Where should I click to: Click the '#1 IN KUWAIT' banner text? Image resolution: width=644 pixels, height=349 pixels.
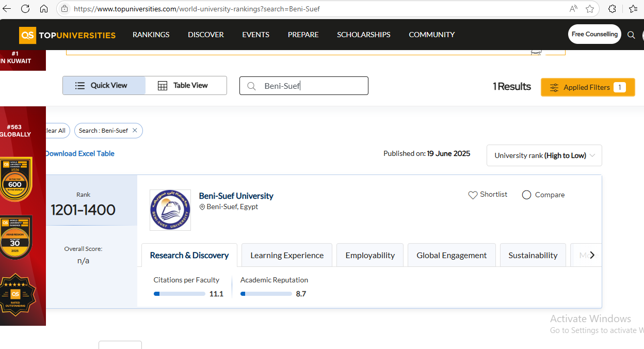click(15, 57)
